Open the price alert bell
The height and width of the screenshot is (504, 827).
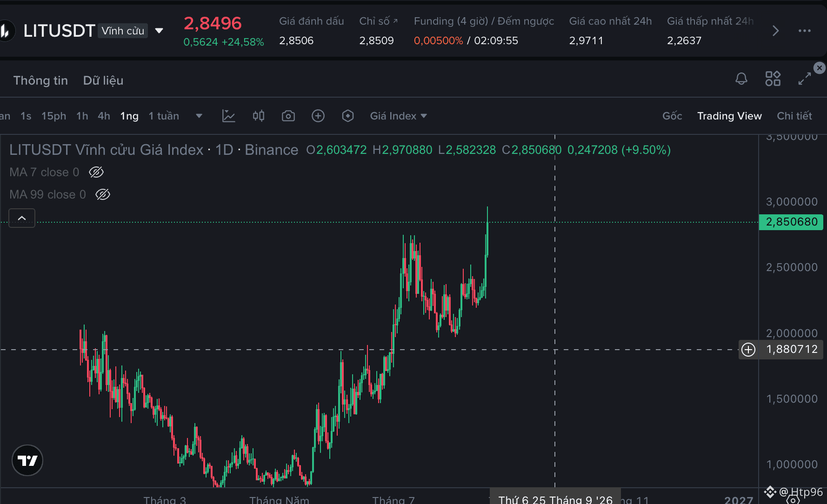pyautogui.click(x=741, y=79)
